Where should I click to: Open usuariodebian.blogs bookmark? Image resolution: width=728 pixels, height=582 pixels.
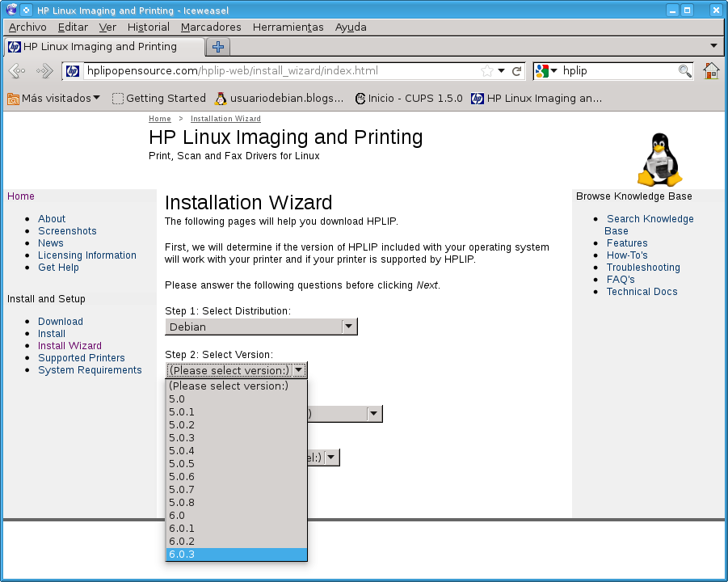pos(279,98)
